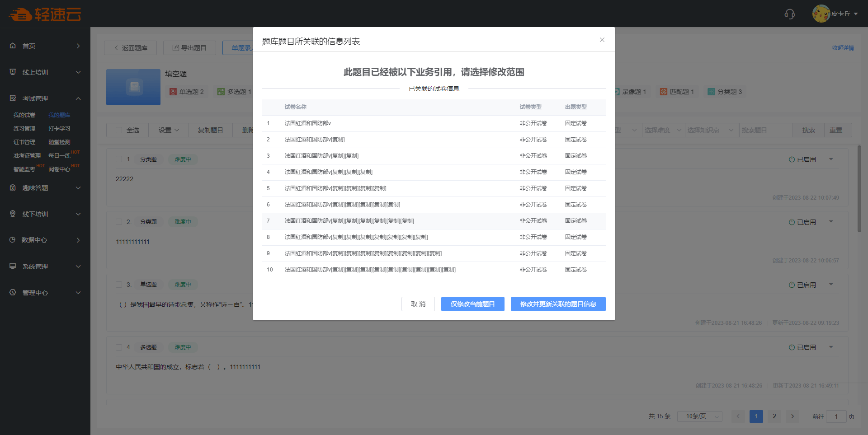868x435 pixels.
Task: Click the 取消 cancel button
Action: tap(418, 304)
